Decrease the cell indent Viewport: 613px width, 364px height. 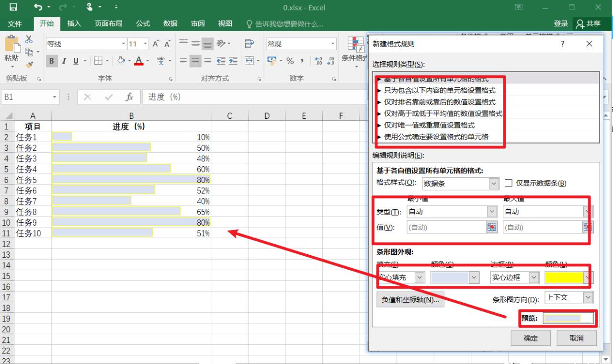pos(221,61)
